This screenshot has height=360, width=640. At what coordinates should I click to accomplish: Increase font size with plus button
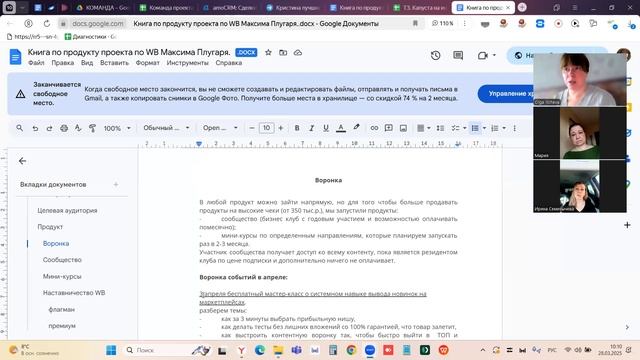[x=281, y=128]
